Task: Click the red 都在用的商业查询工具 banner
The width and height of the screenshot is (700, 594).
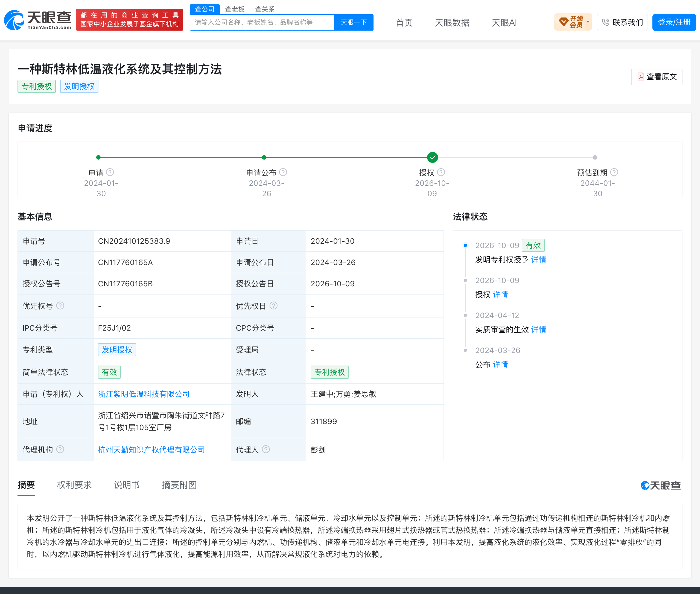Action: click(x=129, y=19)
